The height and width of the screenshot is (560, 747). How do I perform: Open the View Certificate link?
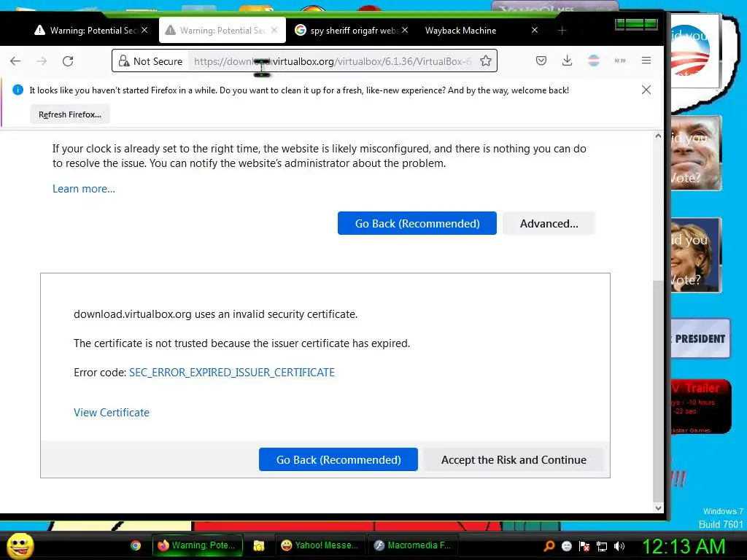[x=112, y=413]
